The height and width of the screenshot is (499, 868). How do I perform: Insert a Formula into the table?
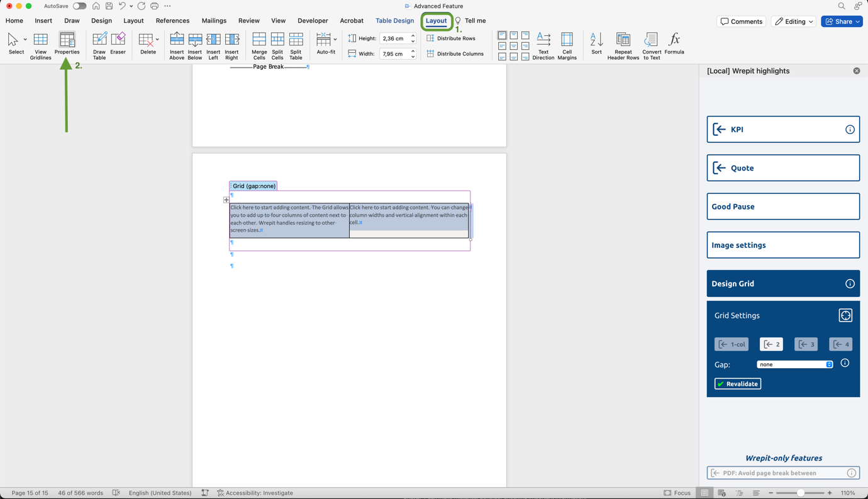(674, 43)
